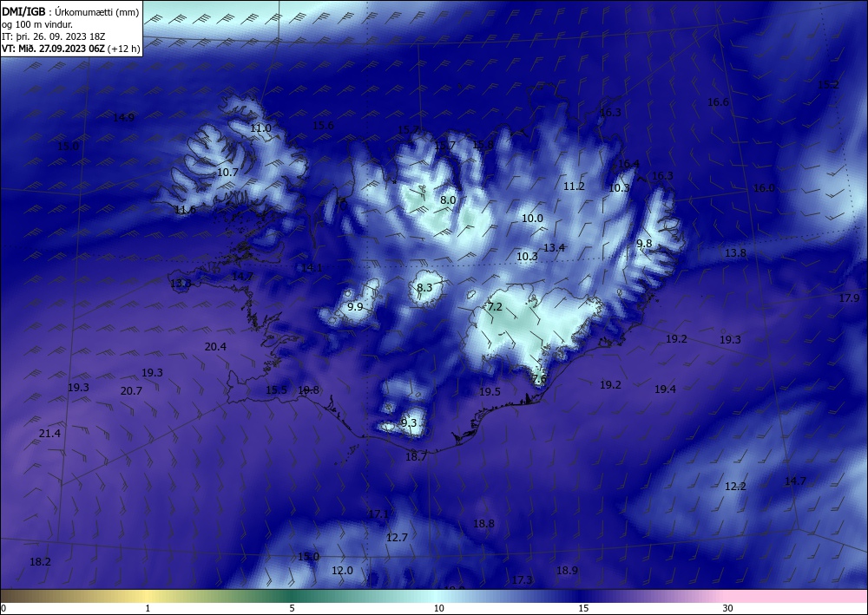Select the 'IT: þri. 26. 09. 2023 18Z' line

click(x=53, y=36)
